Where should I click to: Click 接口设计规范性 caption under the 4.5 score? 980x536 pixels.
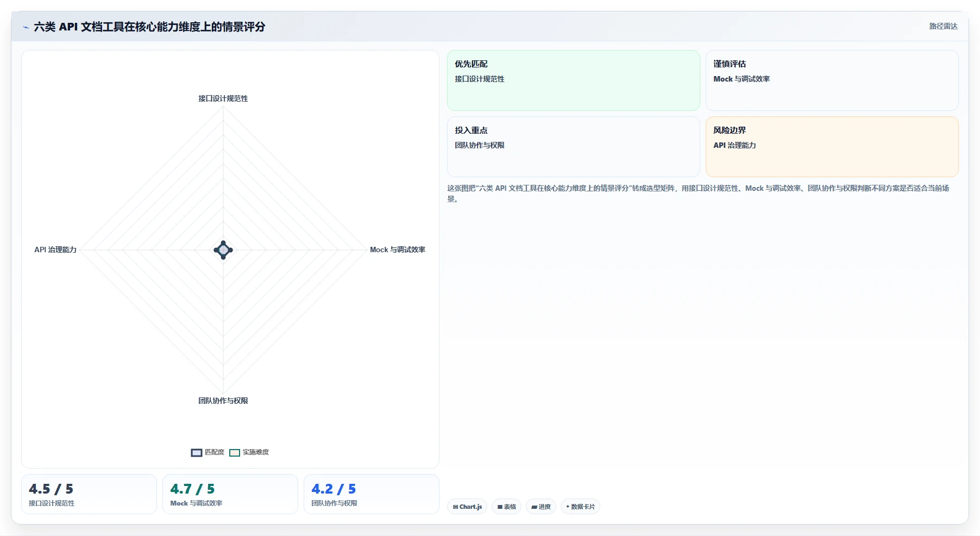(52, 503)
